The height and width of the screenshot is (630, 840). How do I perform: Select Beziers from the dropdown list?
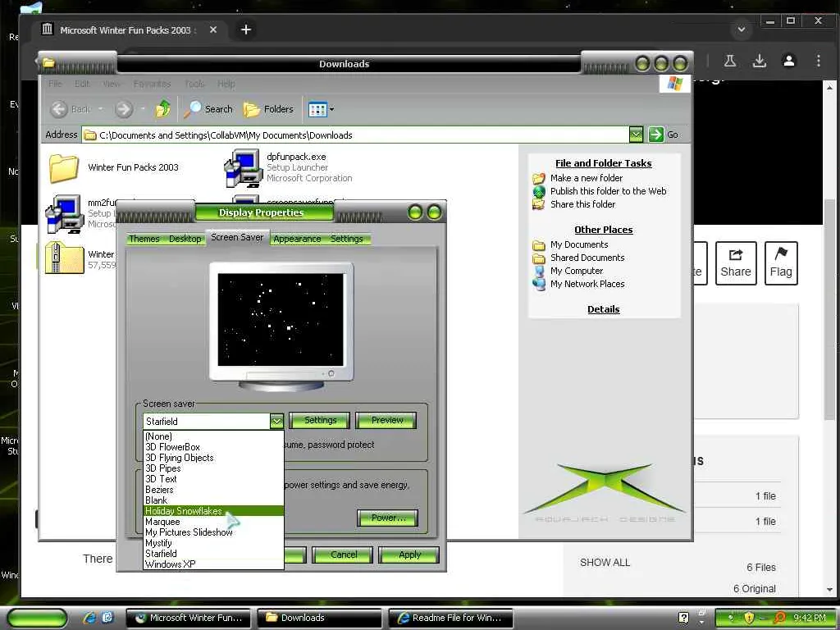click(x=213, y=490)
